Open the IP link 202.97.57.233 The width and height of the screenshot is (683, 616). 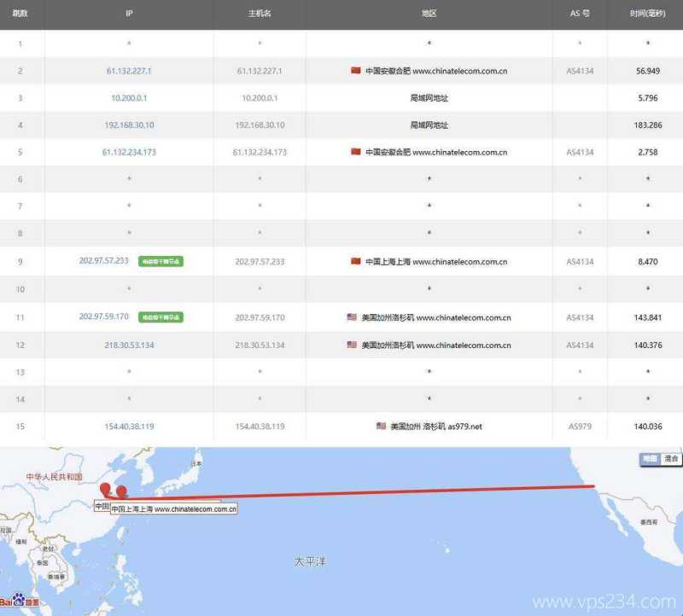tap(104, 262)
